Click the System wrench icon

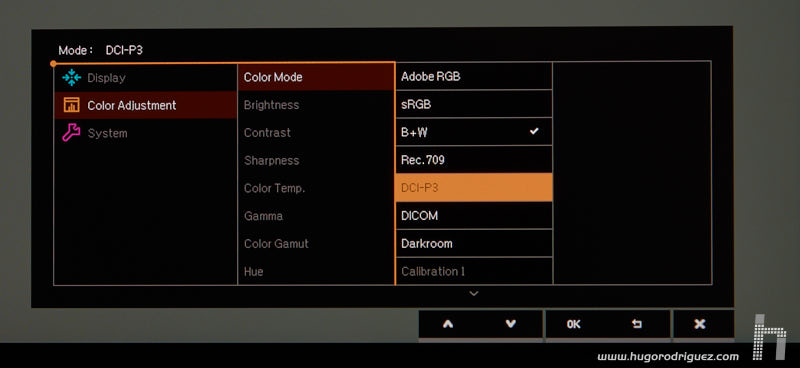click(x=71, y=133)
